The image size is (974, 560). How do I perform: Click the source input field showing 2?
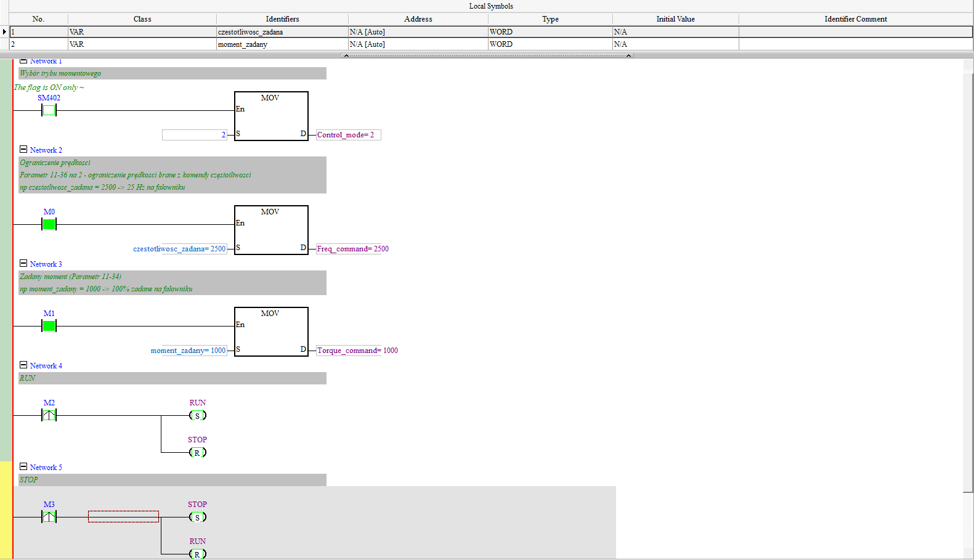click(194, 135)
